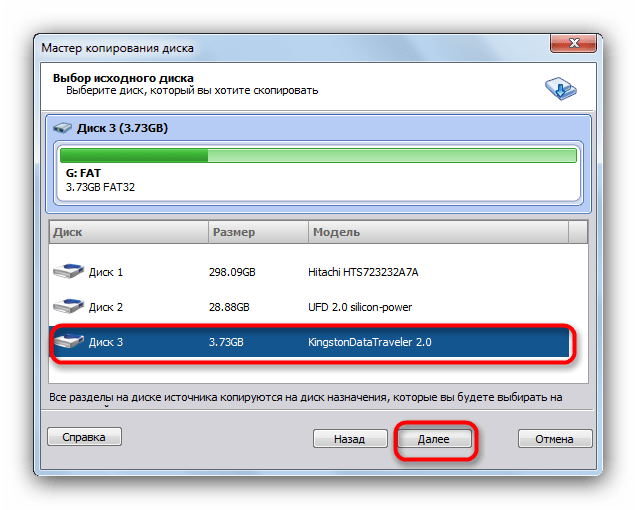The height and width of the screenshot is (510, 637).
Task: Click the disk copy wizard icon in header
Action: tap(560, 89)
